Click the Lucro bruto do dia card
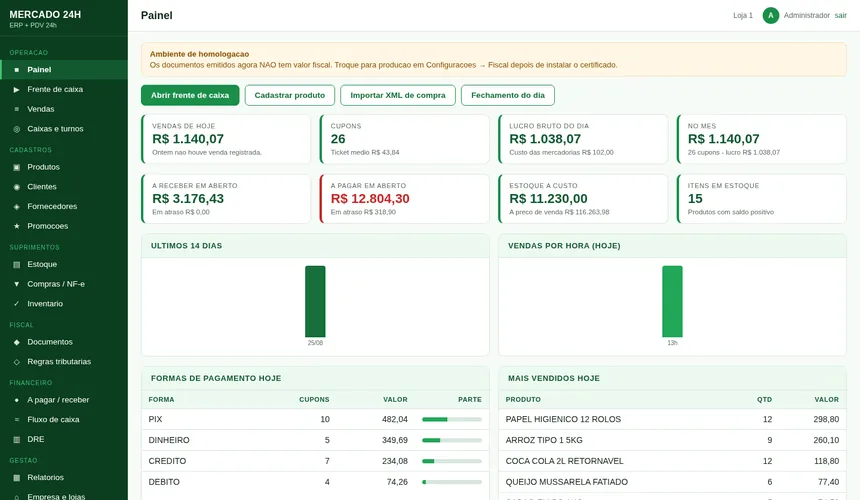 tap(583, 139)
